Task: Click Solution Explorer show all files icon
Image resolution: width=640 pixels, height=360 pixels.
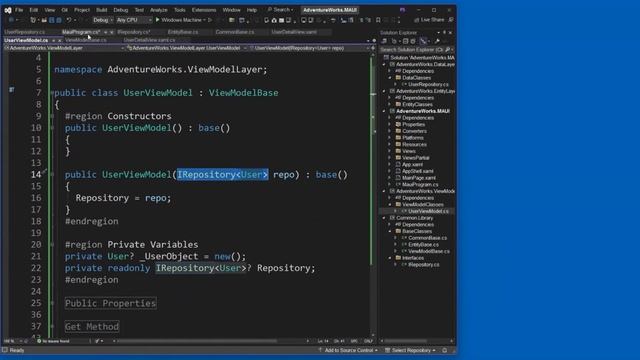Action: [x=413, y=41]
